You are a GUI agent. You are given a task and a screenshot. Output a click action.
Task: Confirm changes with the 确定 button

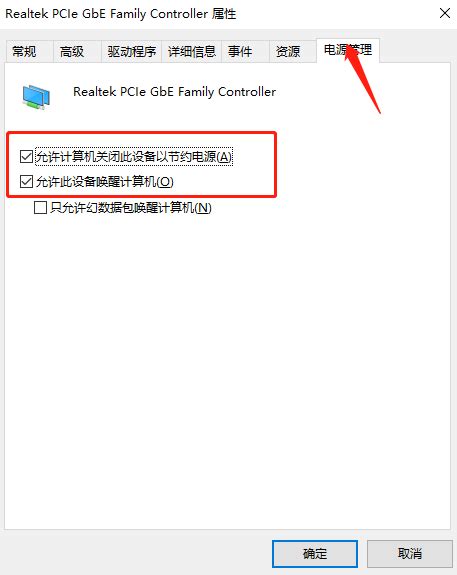pyautogui.click(x=315, y=553)
